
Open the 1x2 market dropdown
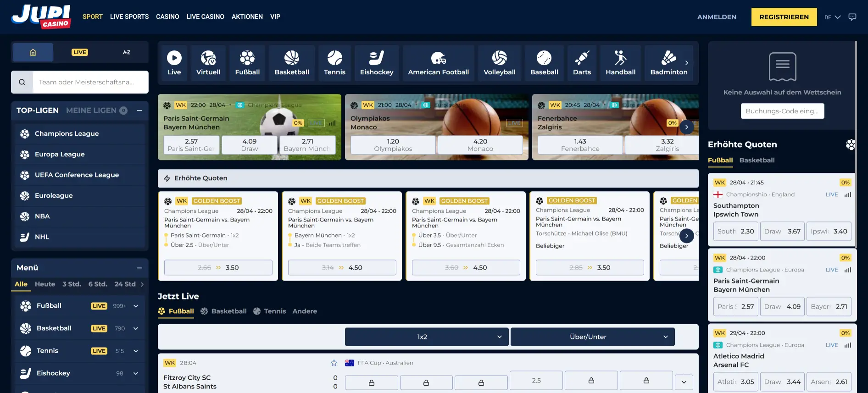click(427, 337)
